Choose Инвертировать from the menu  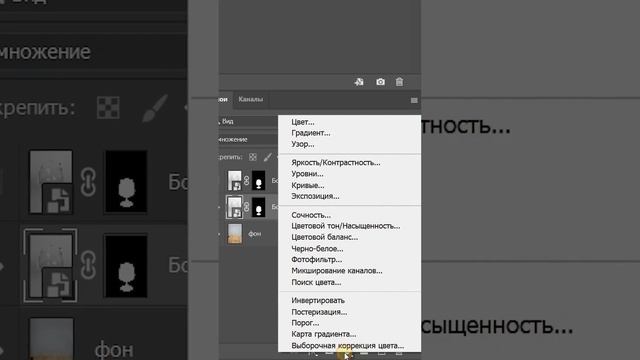318,300
